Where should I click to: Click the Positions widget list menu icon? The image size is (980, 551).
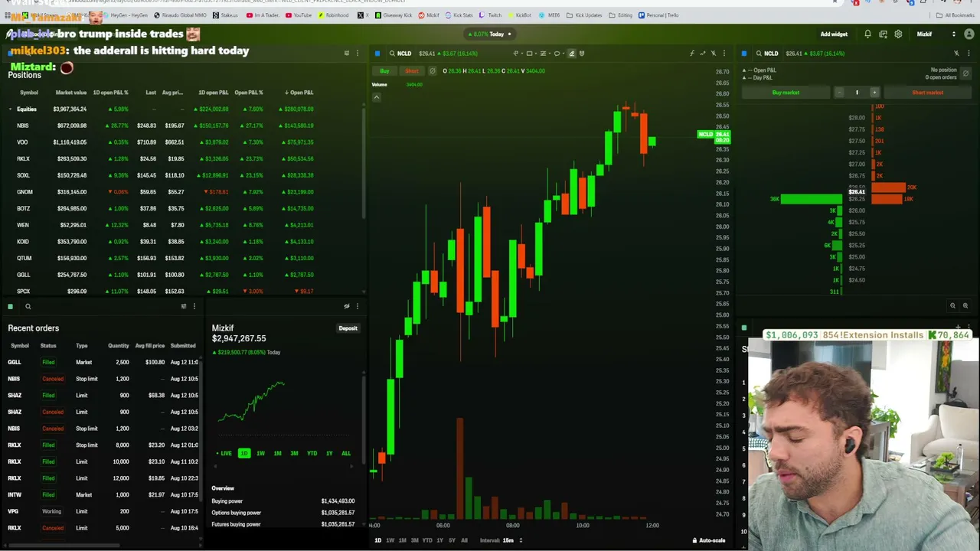346,54
